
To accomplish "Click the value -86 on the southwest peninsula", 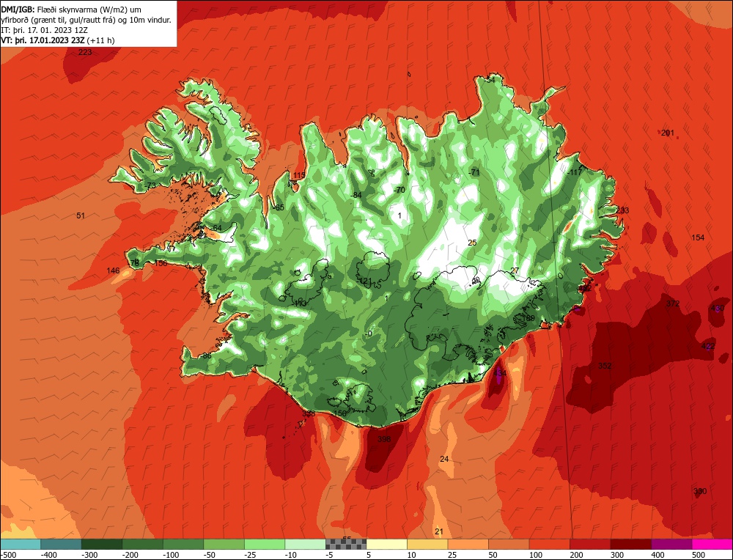I will tap(206, 355).
